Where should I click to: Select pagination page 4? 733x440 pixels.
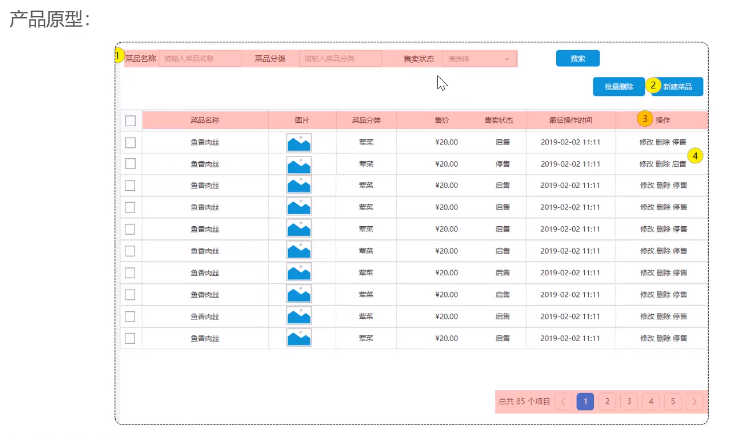651,401
